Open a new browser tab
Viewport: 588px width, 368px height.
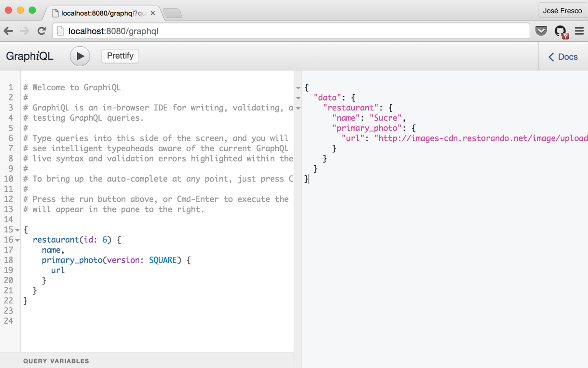point(172,13)
